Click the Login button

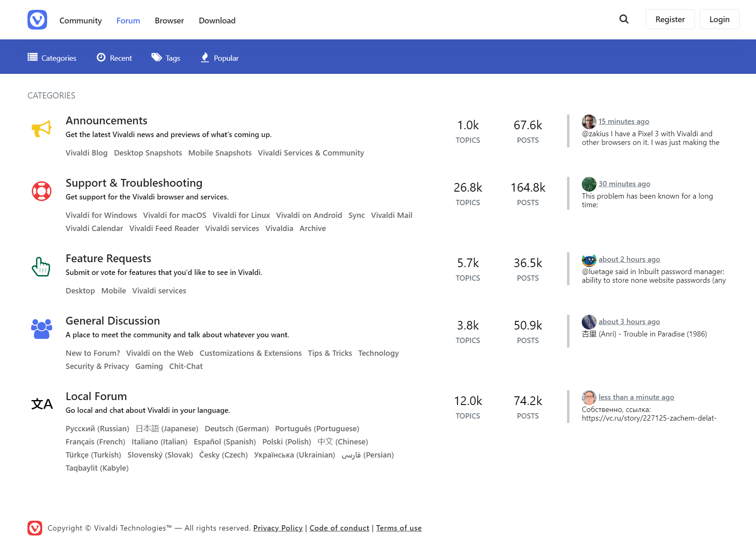[x=720, y=19]
